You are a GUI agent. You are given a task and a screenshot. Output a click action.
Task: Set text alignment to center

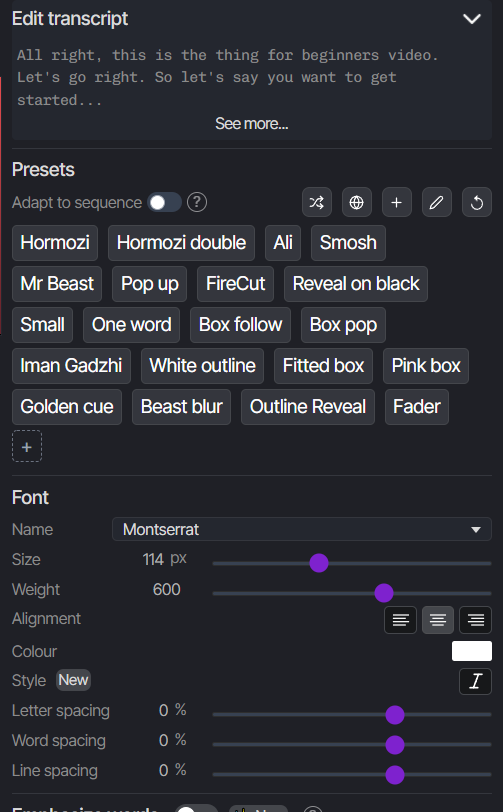tap(438, 620)
